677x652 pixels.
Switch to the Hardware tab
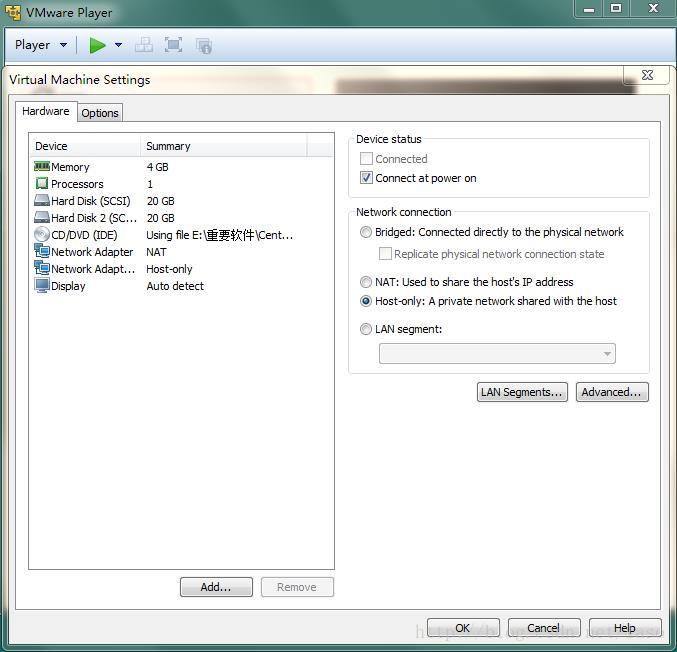[x=46, y=111]
